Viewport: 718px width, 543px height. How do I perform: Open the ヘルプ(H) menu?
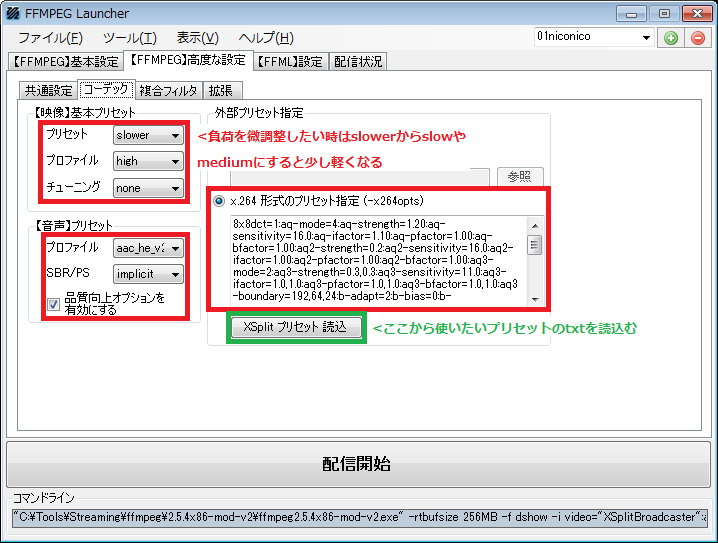click(266, 38)
